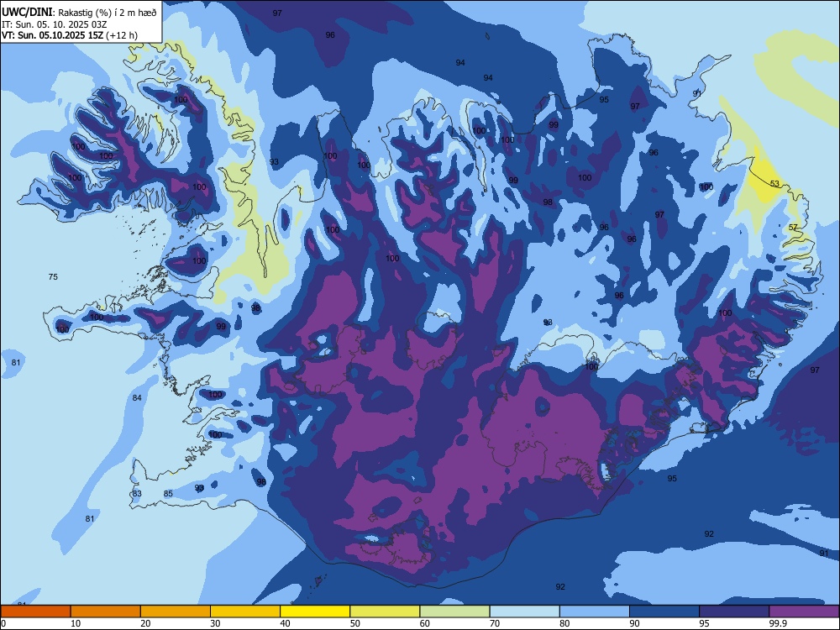Viewport: 840px width, 630px height.
Task: Click the bright yellow 40–50% legend swatch
Action: click(x=315, y=612)
